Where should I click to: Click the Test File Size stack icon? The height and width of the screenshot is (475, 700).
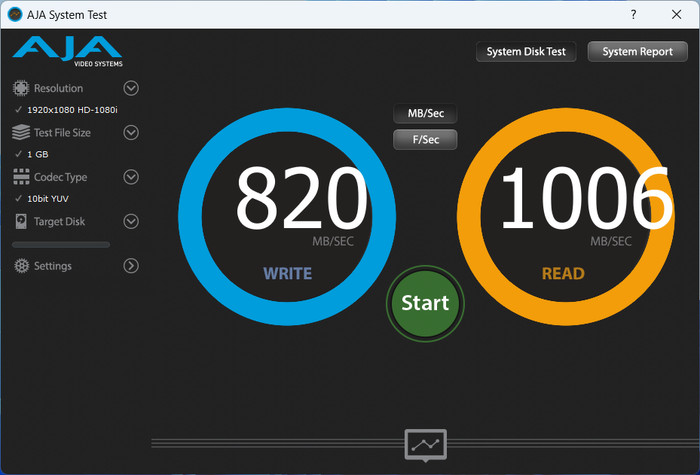21,132
